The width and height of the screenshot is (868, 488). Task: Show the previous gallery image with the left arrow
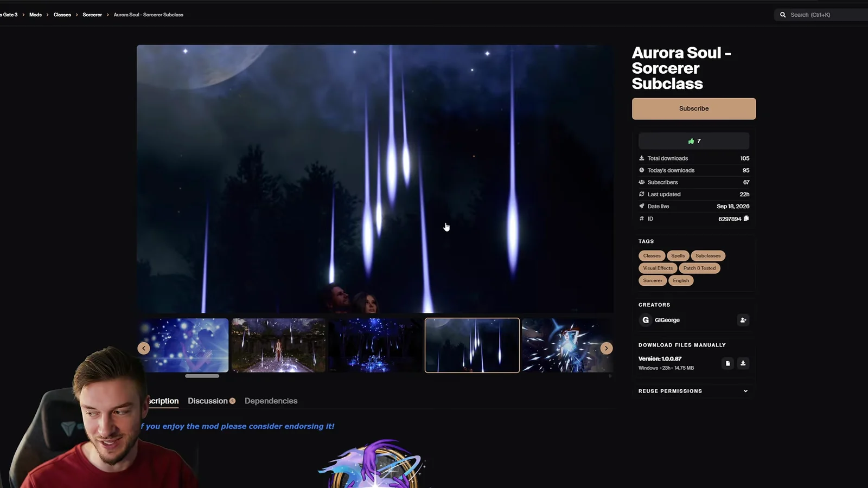144,348
